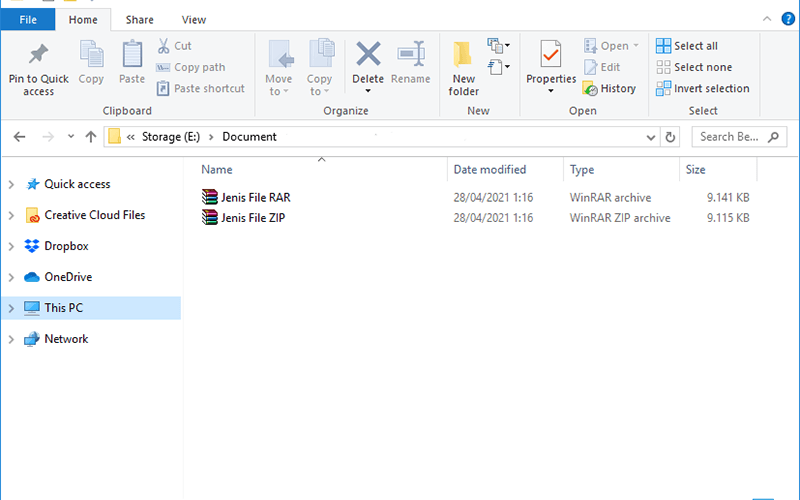800x500 pixels.
Task: Open the File tab
Action: (x=28, y=20)
